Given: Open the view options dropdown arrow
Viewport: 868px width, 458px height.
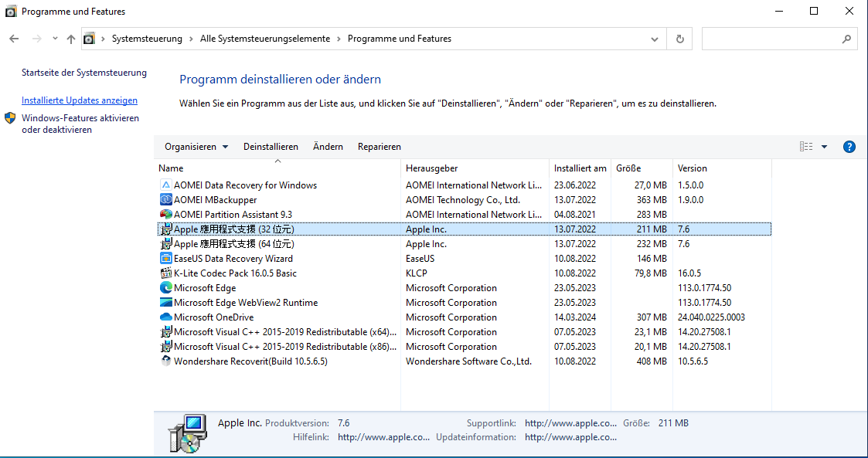Looking at the screenshot, I should (x=824, y=147).
